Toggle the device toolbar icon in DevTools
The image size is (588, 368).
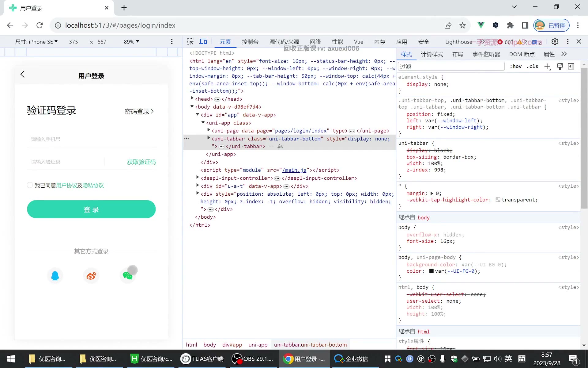click(x=203, y=42)
